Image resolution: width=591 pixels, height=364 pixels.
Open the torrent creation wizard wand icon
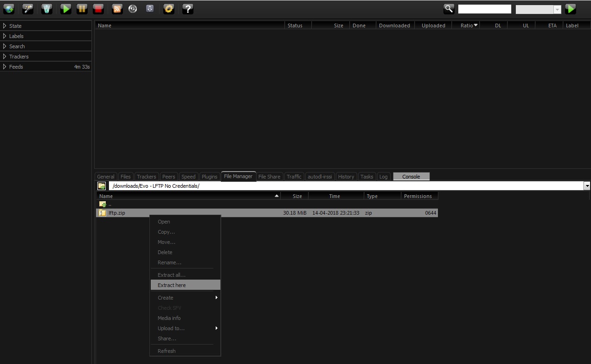pos(27,8)
